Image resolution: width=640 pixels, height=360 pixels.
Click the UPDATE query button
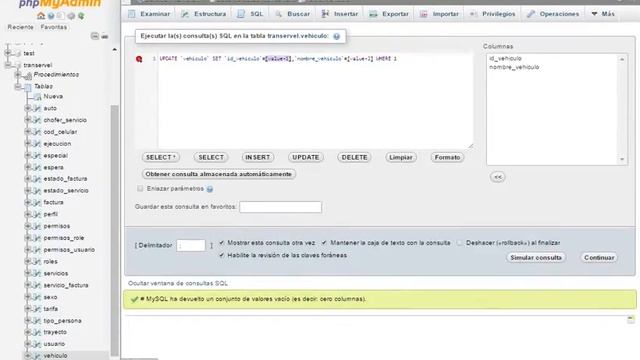(306, 158)
